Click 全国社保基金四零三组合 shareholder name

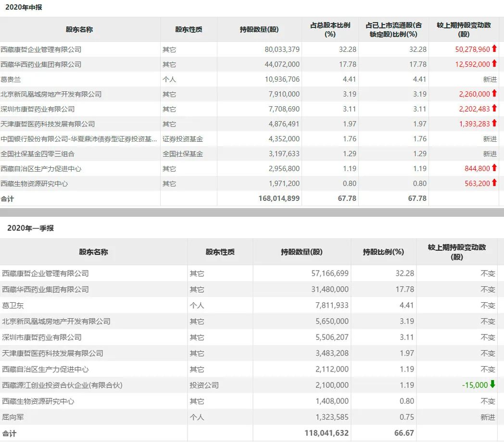38,154
